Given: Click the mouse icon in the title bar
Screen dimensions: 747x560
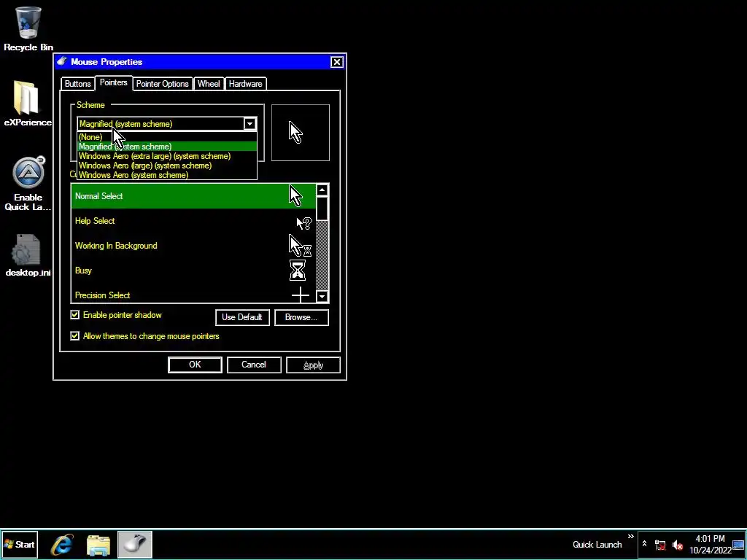Looking at the screenshot, I should click(x=62, y=61).
